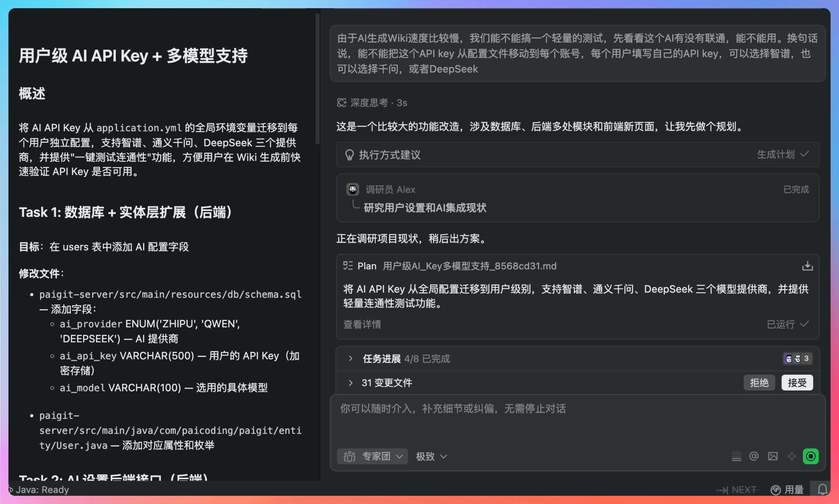The height and width of the screenshot is (504, 839).
Task: Open the 专家团 mode dropdown
Action: click(x=373, y=456)
